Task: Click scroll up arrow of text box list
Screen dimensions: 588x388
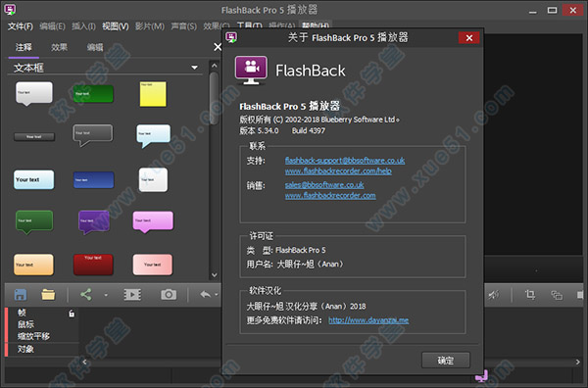Action: [214, 66]
